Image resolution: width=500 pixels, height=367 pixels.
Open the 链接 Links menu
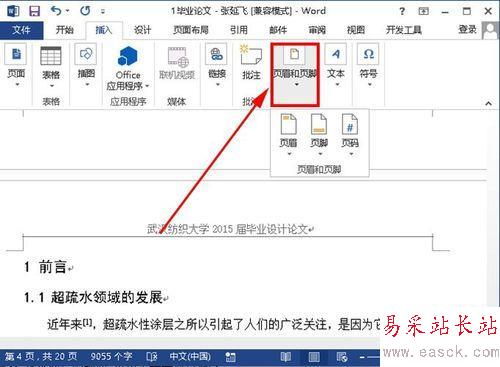pos(217,65)
